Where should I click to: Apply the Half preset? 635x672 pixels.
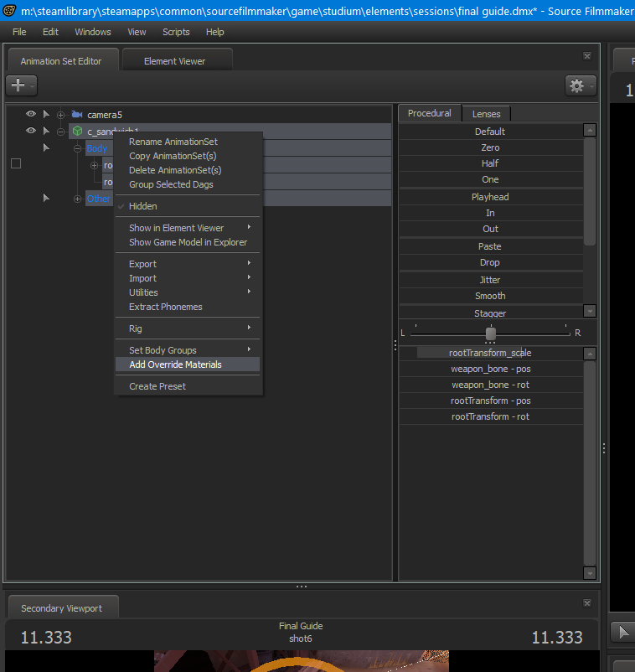click(x=491, y=163)
